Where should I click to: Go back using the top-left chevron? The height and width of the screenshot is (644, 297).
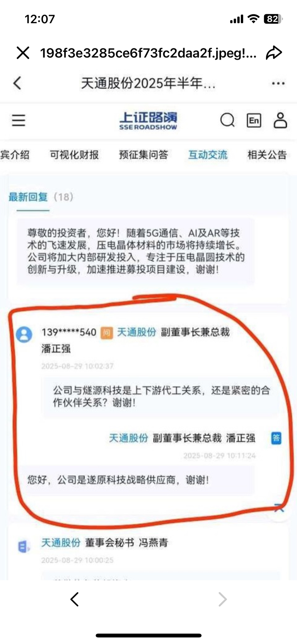17,83
